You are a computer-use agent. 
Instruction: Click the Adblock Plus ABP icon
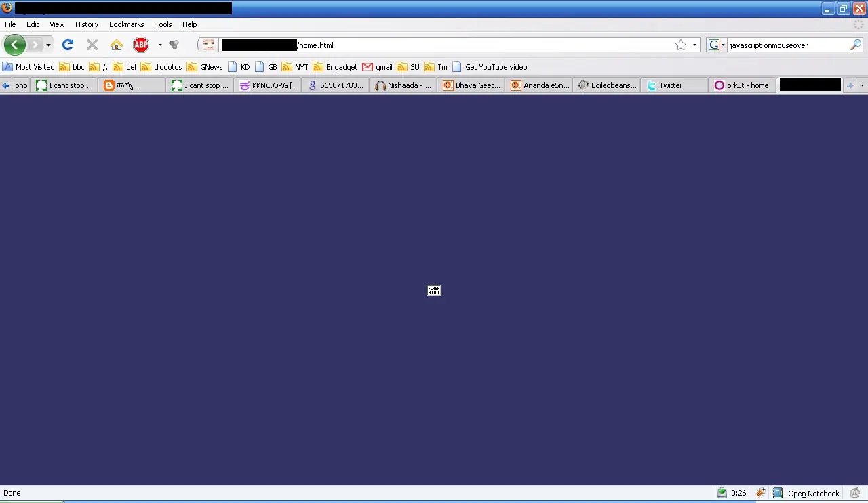pos(141,45)
